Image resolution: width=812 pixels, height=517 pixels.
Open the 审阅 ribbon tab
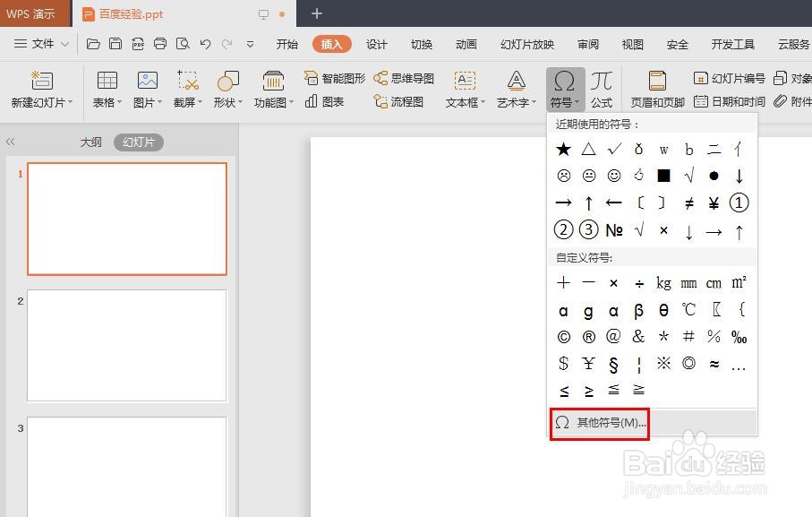click(588, 44)
